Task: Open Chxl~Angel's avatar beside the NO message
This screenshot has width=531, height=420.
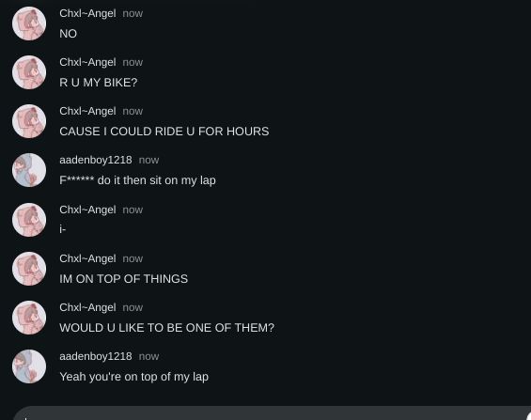Action: pos(29,23)
